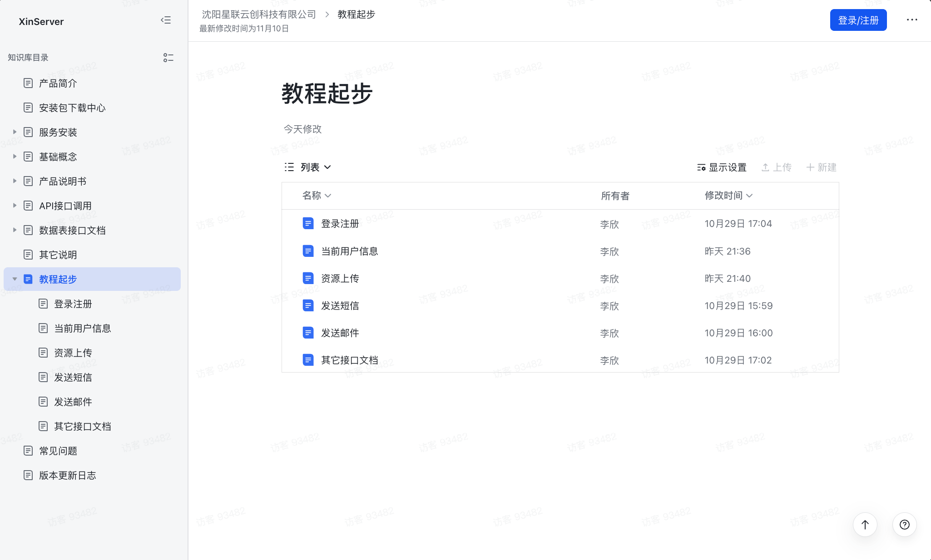Click the outline view icon beside 知识库目录
The image size is (931, 560).
pyautogui.click(x=168, y=58)
